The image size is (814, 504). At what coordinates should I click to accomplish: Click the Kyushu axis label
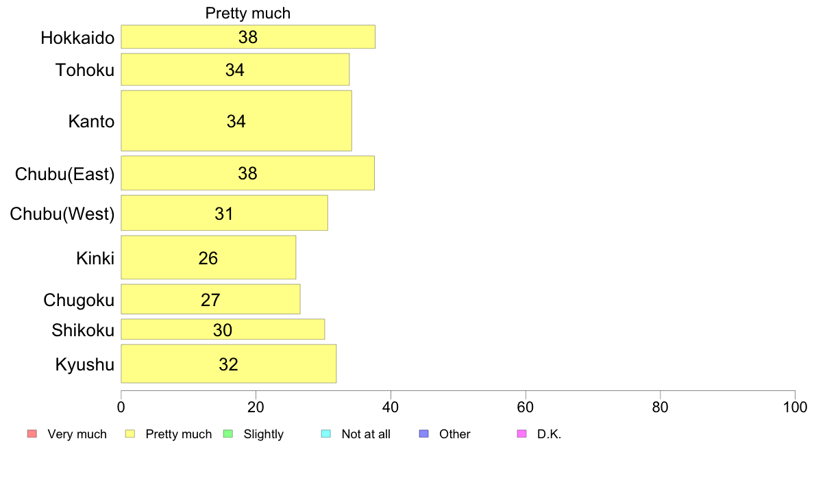click(x=84, y=364)
